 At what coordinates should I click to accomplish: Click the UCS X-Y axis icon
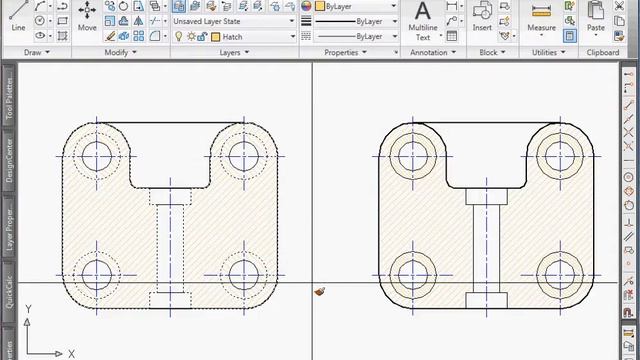tap(48, 331)
